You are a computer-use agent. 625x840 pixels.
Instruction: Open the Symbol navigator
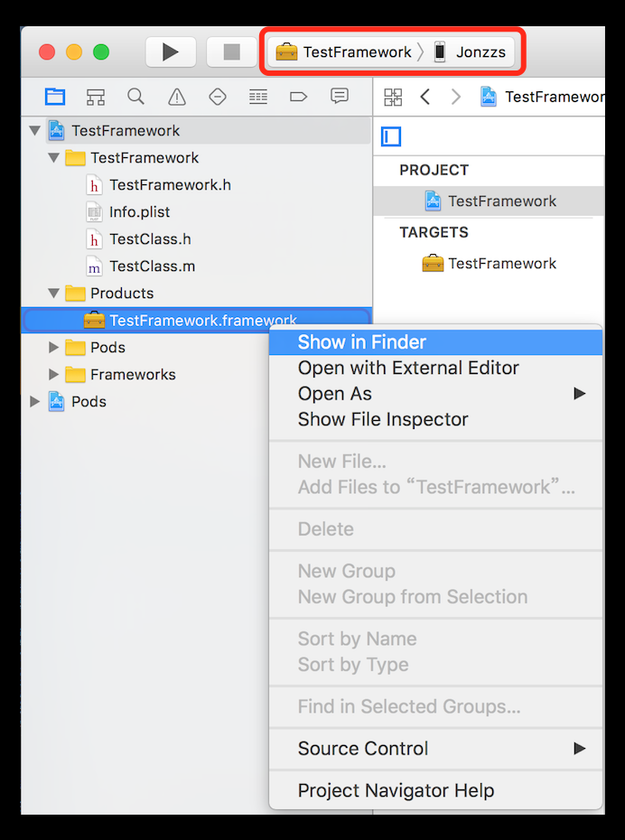(96, 97)
